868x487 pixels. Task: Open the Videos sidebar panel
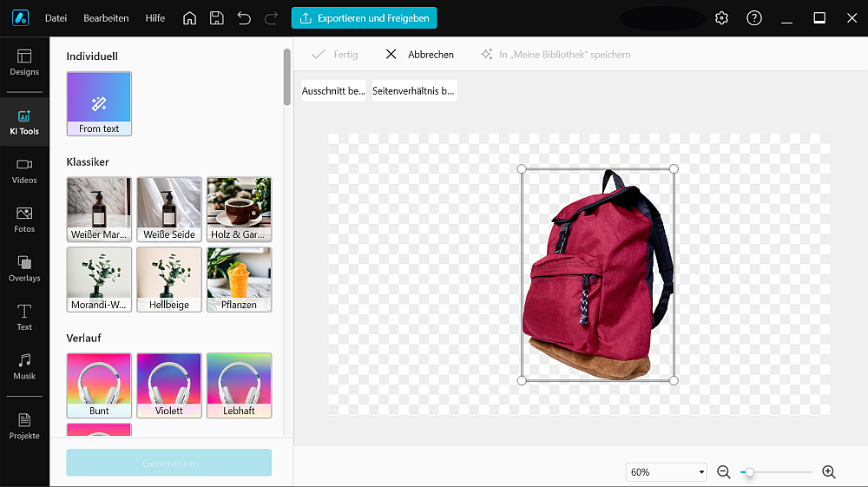(24, 171)
